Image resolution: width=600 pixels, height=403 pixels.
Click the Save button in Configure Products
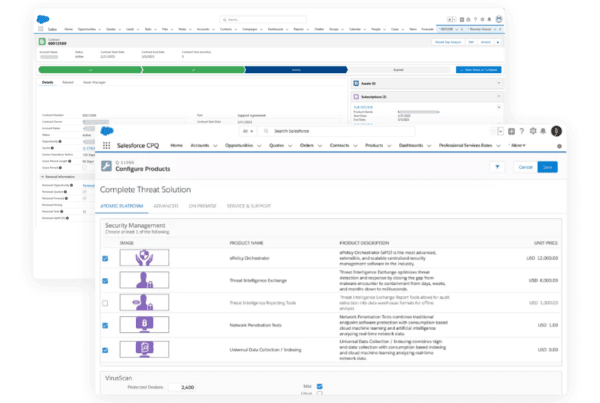[547, 167]
